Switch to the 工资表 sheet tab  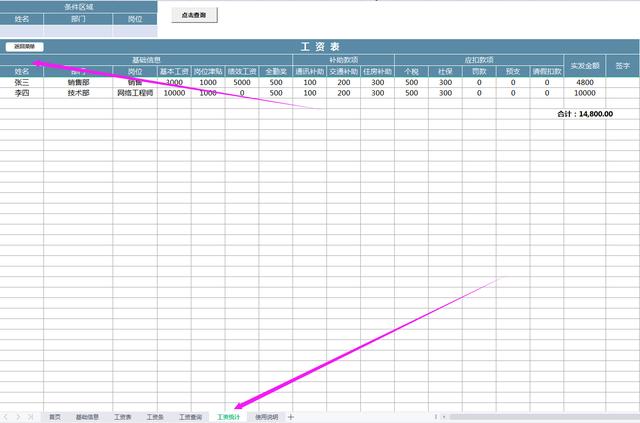coord(122,417)
